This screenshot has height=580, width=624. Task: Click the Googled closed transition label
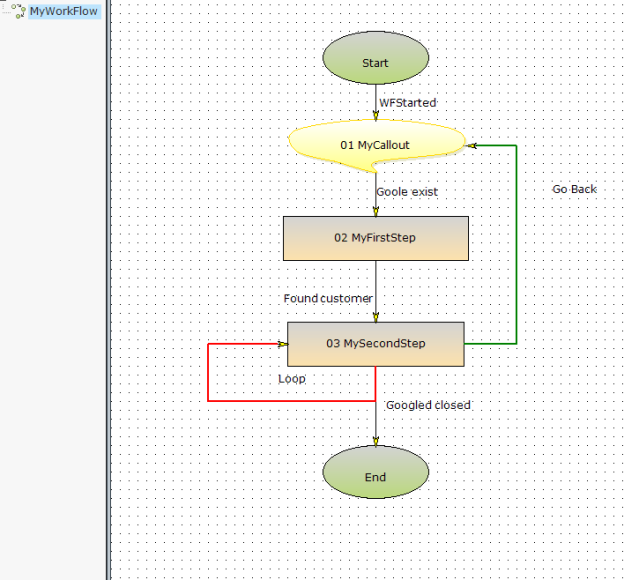(x=428, y=405)
